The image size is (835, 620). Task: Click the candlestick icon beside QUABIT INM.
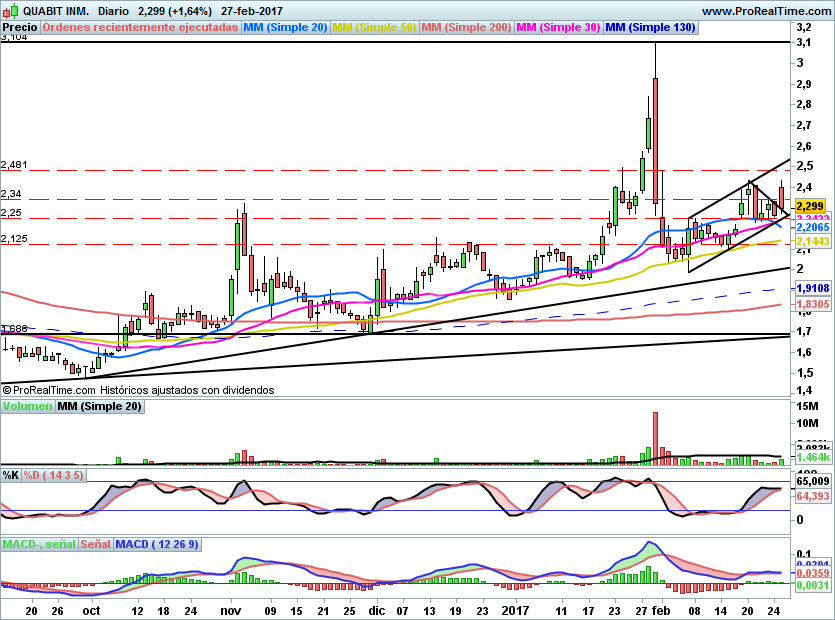click(x=10, y=11)
